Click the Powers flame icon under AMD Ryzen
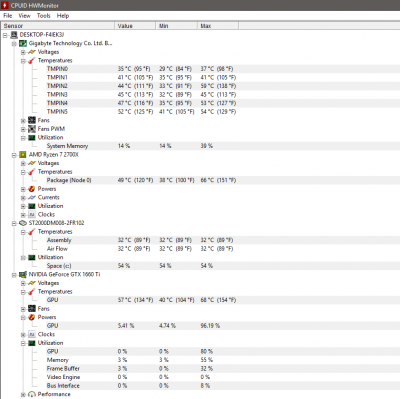400x399 pixels. pyautogui.click(x=32, y=189)
